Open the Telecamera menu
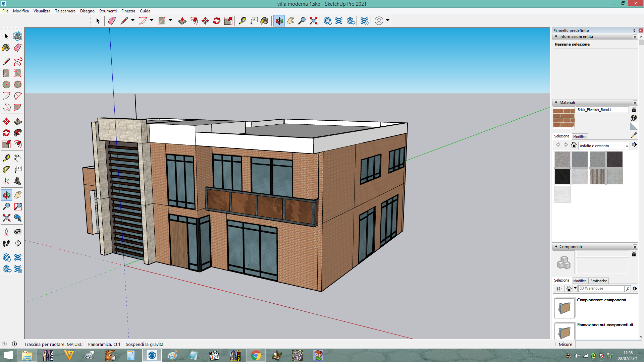The width and height of the screenshot is (644, 362). (65, 11)
